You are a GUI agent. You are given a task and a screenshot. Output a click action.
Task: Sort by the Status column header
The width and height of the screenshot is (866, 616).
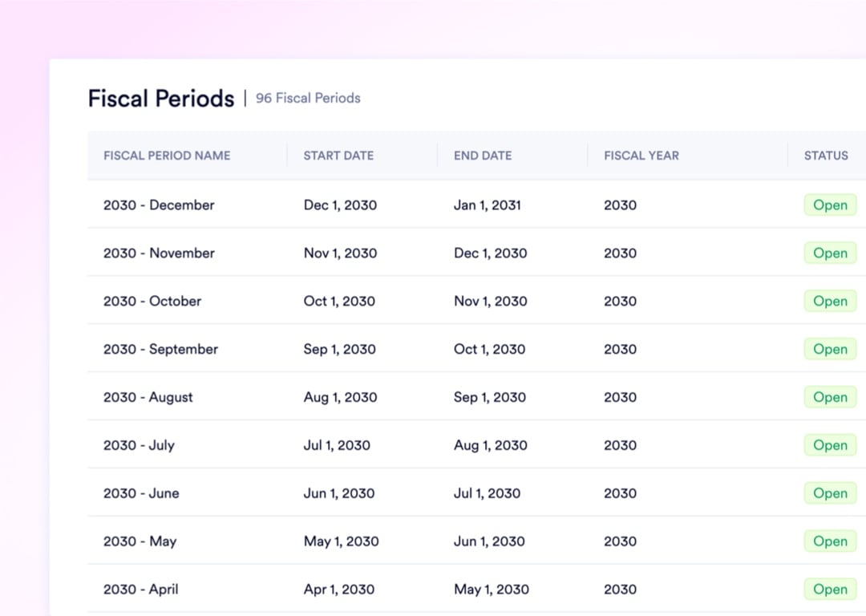tap(826, 156)
